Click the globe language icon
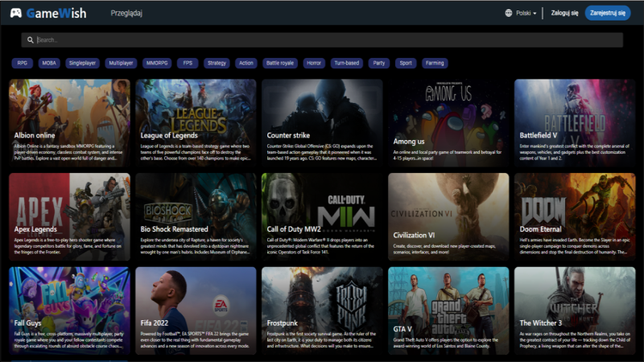This screenshot has width=644, height=362. pos(509,13)
